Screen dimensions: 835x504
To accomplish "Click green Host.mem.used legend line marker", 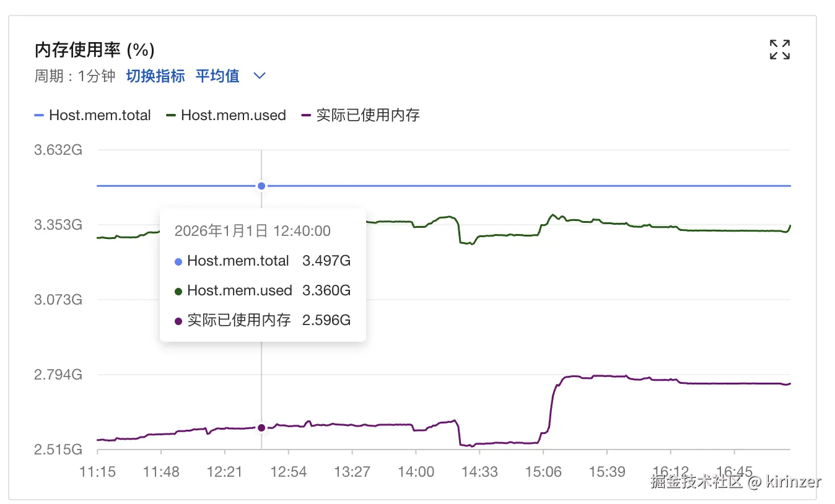I will coord(171,115).
